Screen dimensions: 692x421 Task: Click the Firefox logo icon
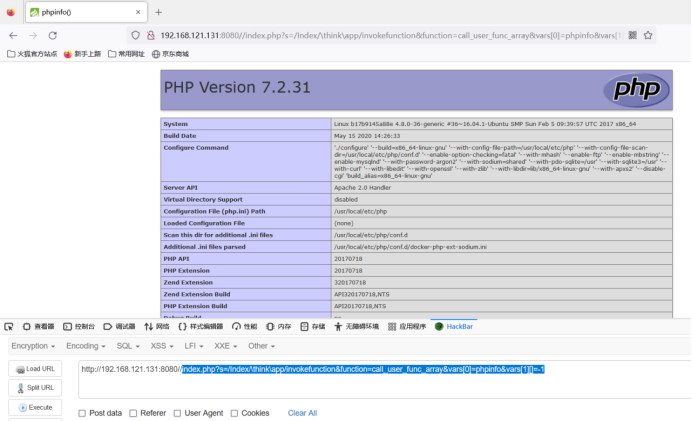pos(11,12)
